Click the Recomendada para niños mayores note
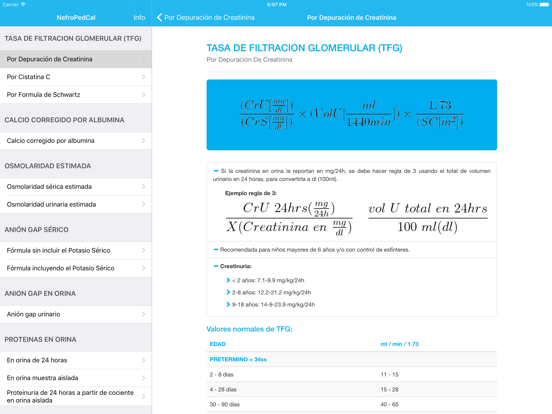The height and width of the screenshot is (414, 552). [315, 250]
